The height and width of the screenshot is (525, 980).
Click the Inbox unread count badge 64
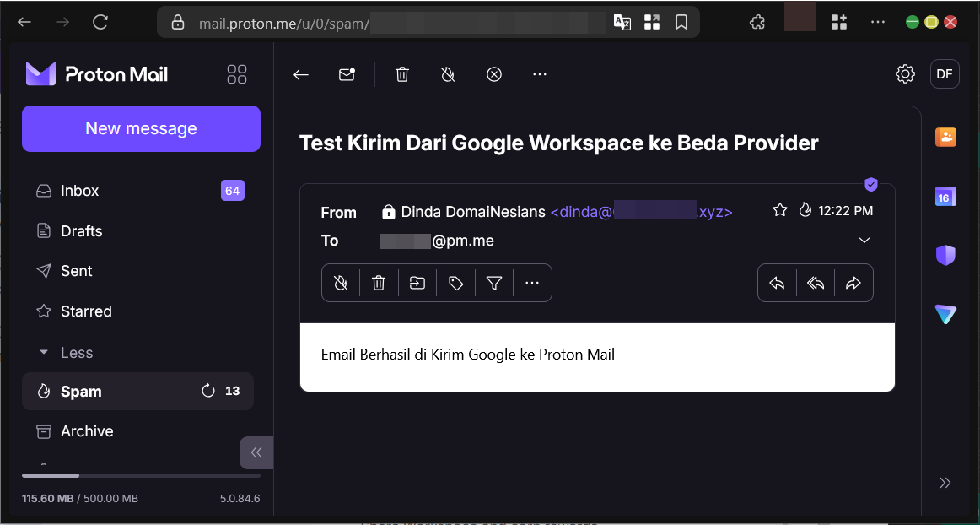click(x=233, y=191)
